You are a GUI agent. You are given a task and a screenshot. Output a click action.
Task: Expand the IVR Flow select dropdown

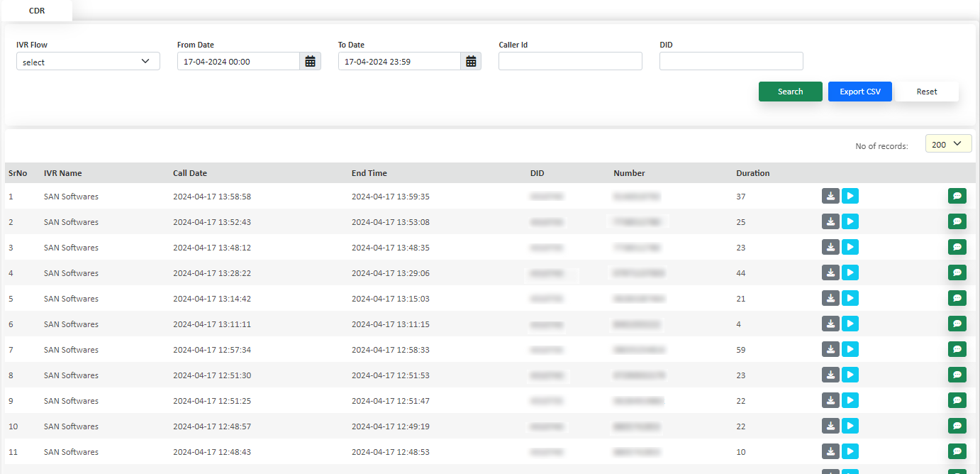point(88,62)
